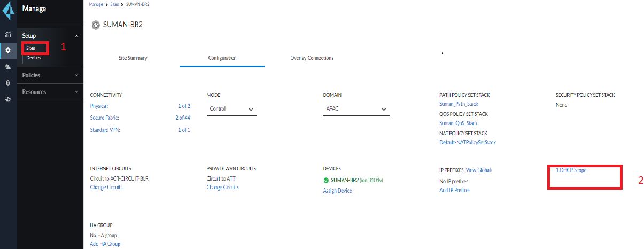644x249 pixels.
Task: Switch to the Overlay Connections tab
Action: click(x=312, y=58)
